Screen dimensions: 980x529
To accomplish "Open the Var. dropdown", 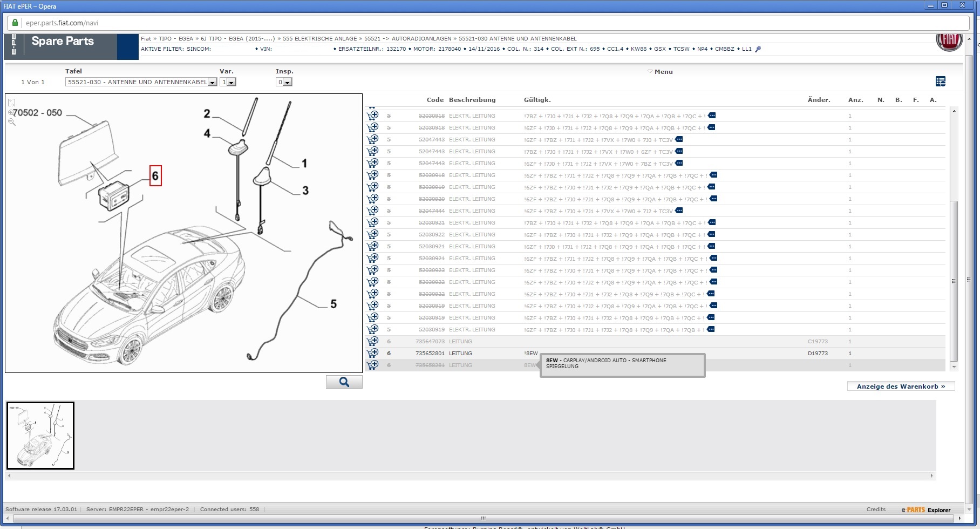I will click(231, 83).
